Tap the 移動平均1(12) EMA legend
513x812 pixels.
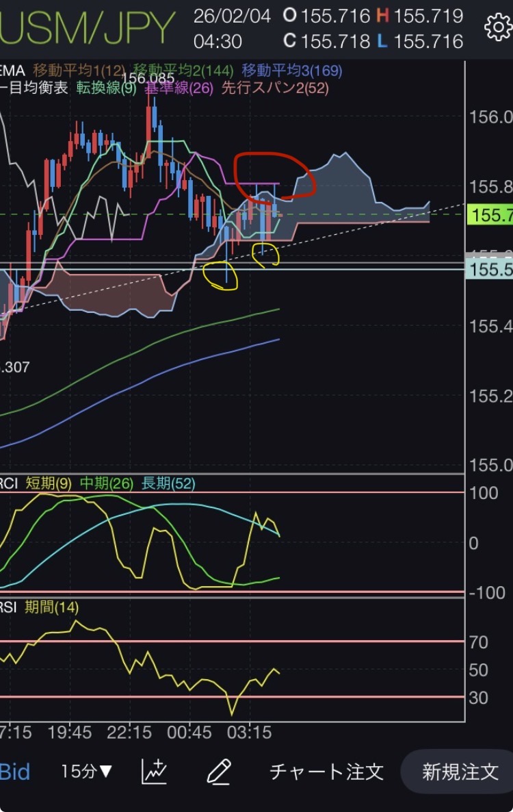tap(79, 70)
